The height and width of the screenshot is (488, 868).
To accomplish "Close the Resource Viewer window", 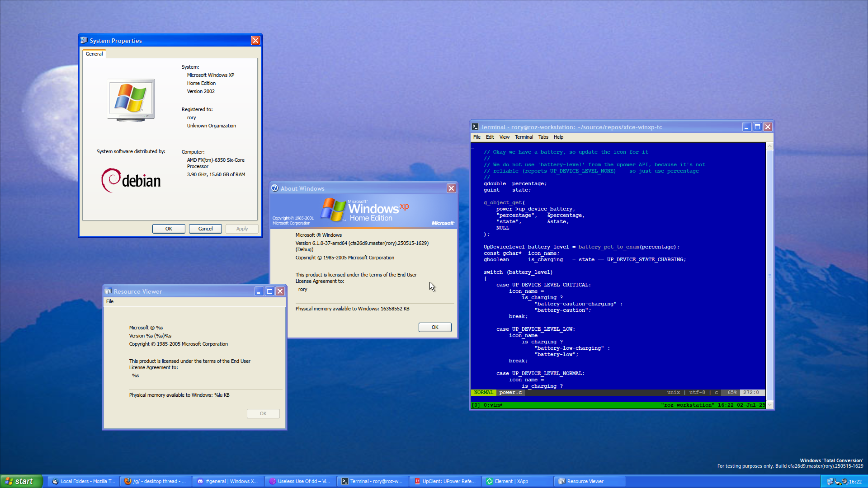I will 280,291.
